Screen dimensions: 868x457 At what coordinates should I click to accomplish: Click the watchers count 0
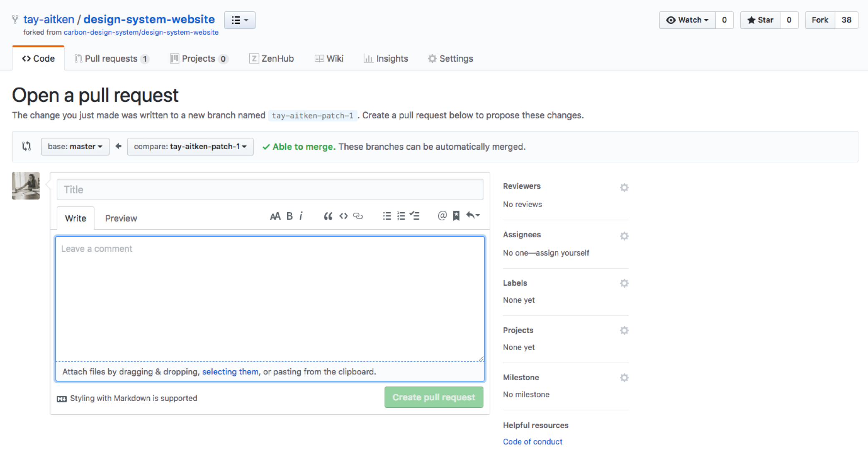725,20
